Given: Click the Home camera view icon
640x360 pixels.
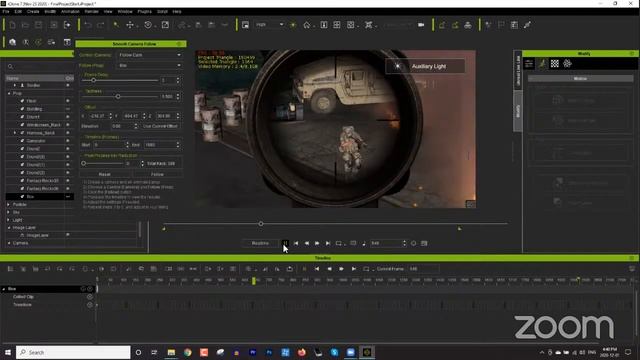Looking at the screenshot, I should (307, 25).
